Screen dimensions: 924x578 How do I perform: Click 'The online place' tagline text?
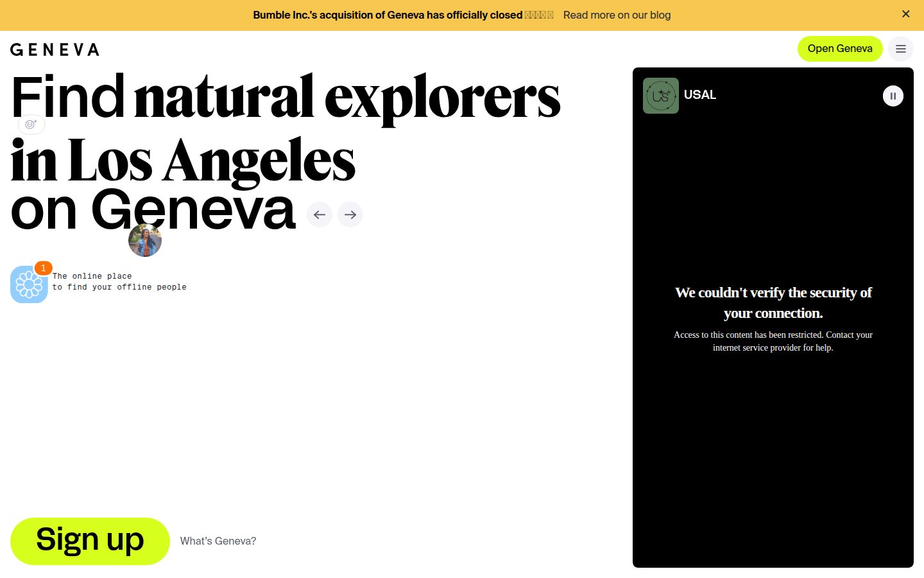coord(92,276)
